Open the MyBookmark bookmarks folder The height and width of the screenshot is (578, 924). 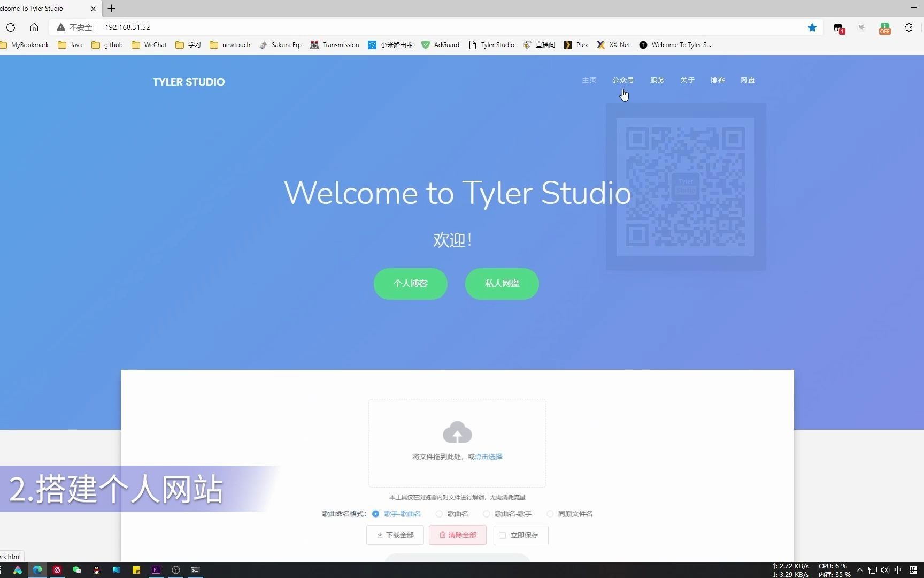[x=25, y=45]
